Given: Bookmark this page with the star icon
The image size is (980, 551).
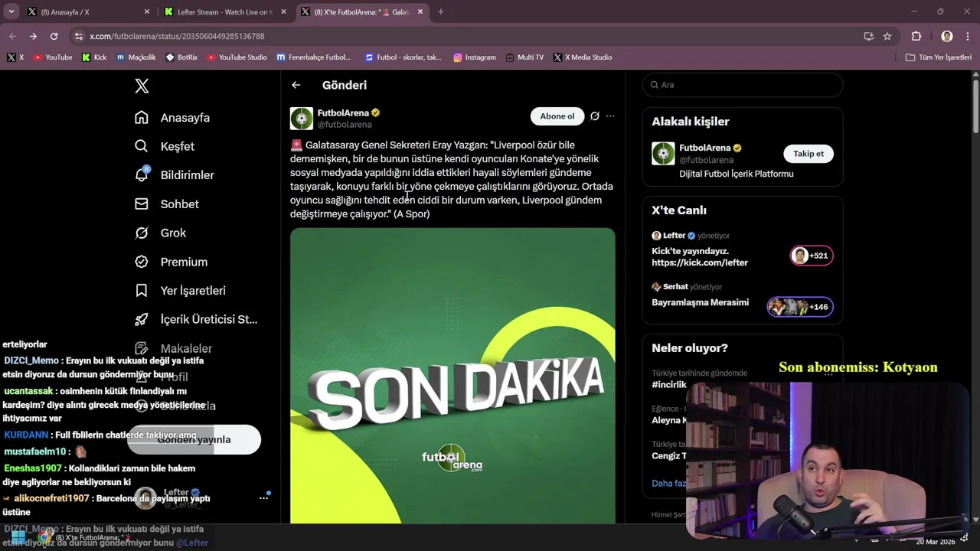Looking at the screenshot, I should pyautogui.click(x=887, y=36).
